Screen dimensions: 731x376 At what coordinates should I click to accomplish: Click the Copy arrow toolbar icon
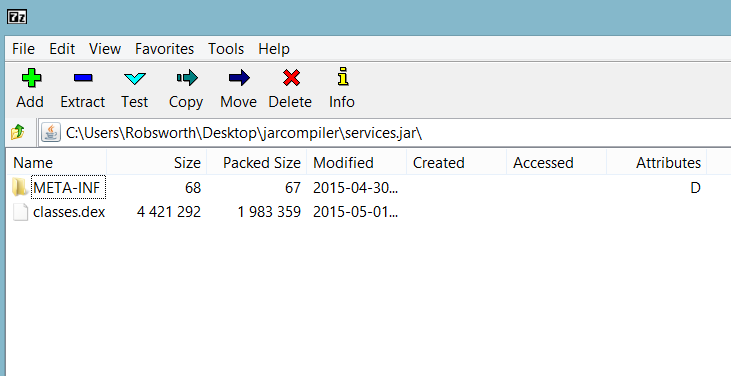187,78
